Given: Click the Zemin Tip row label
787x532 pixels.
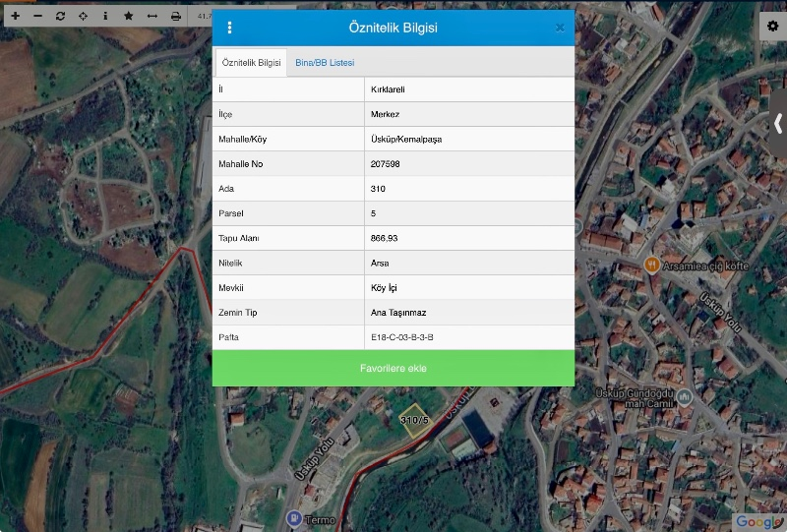Looking at the screenshot, I should pyautogui.click(x=237, y=312).
